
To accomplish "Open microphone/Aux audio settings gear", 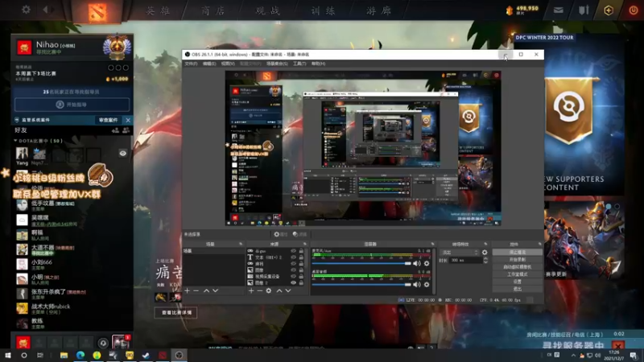I will [427, 264].
